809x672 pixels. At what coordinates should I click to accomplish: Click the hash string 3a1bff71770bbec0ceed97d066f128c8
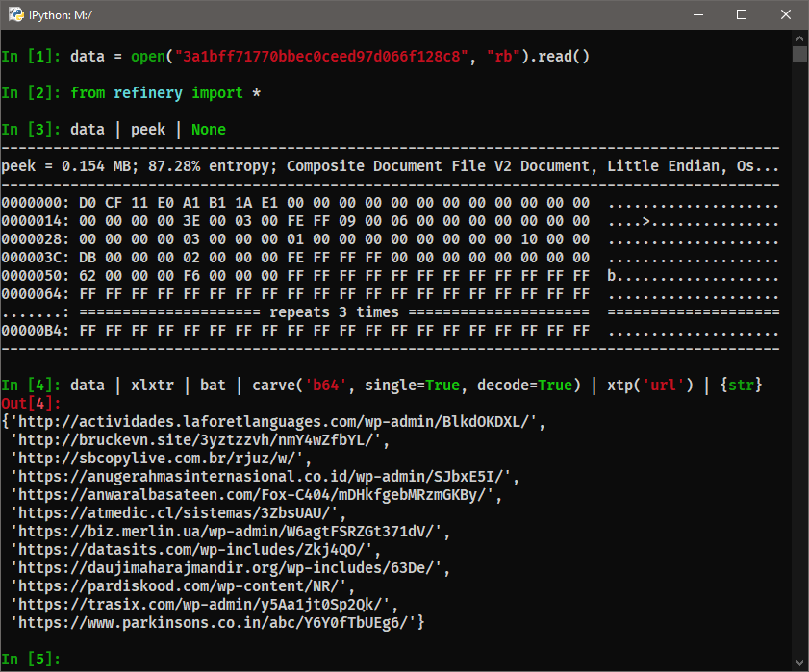coord(321,56)
